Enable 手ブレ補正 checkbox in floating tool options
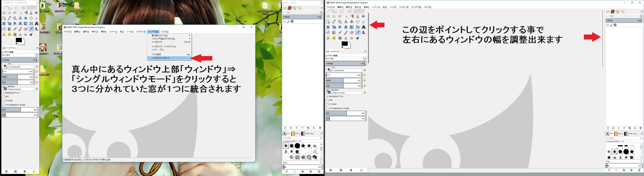The height and width of the screenshot is (176, 644). point(4,101)
